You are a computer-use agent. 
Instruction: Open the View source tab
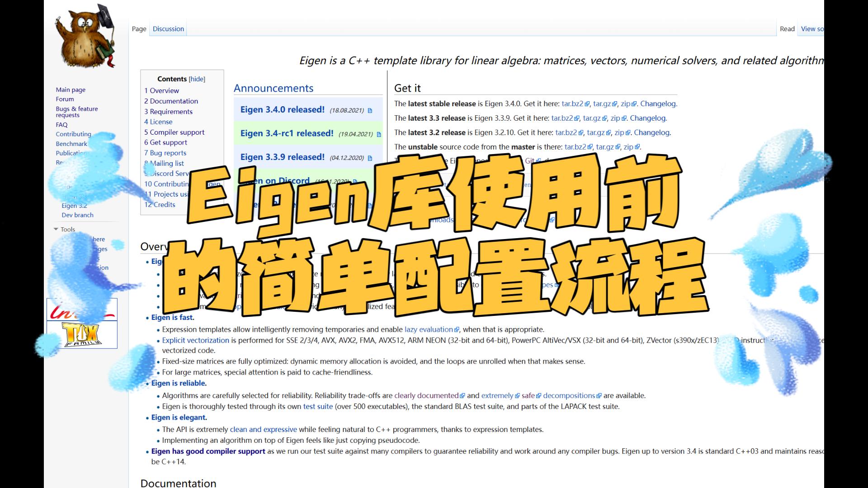coord(812,29)
